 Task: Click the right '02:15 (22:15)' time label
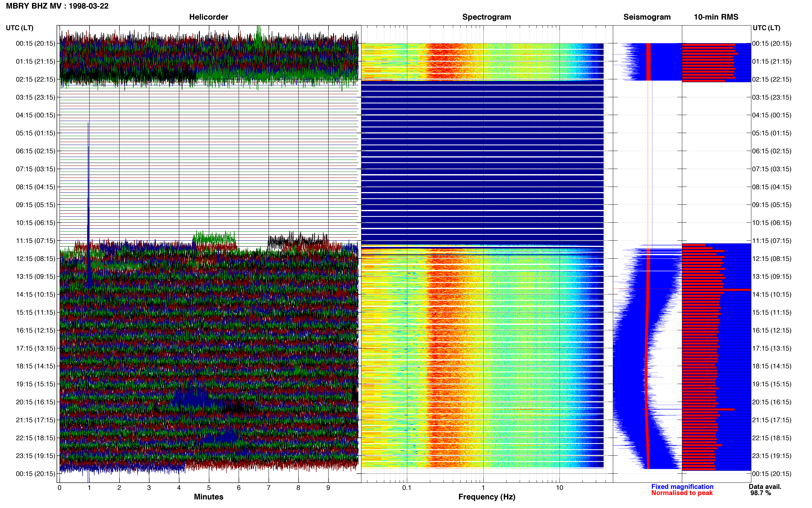pyautogui.click(x=771, y=80)
